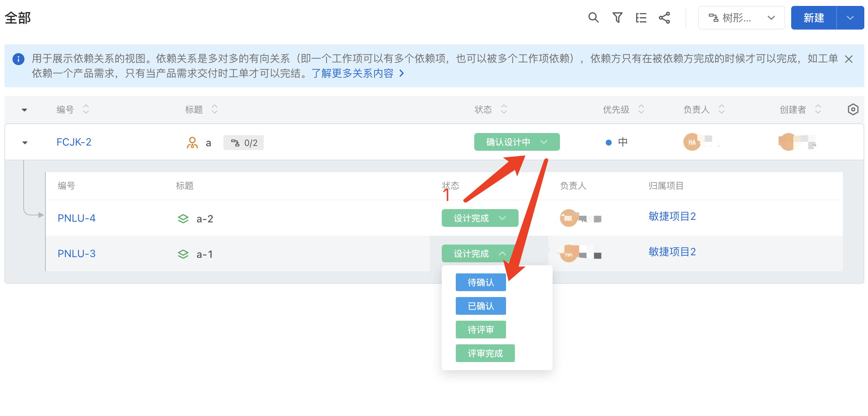Click the search magnifier icon
The height and width of the screenshot is (416, 868).
[593, 18]
